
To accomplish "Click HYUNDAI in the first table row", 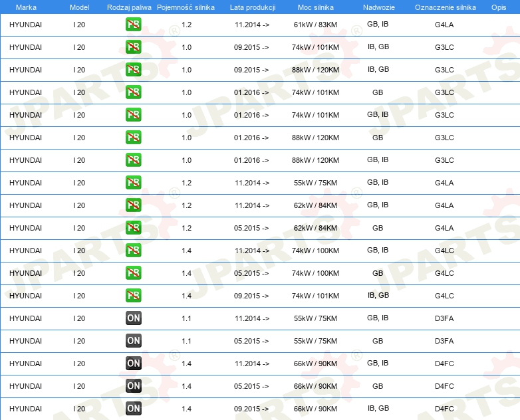I will (26, 25).
